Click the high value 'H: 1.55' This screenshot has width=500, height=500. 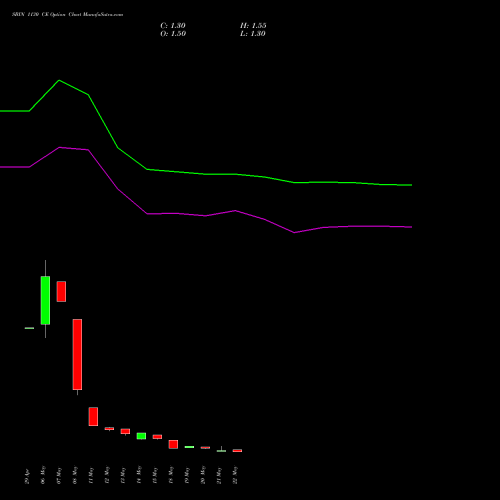click(253, 26)
